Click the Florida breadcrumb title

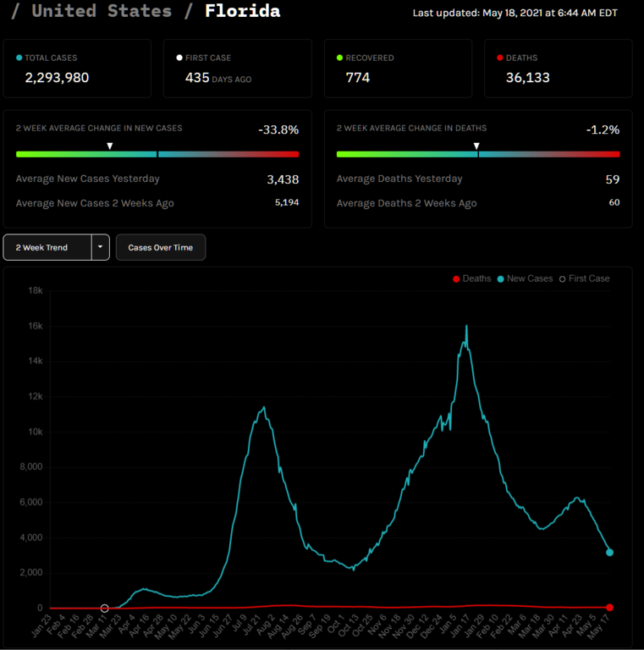(242, 11)
